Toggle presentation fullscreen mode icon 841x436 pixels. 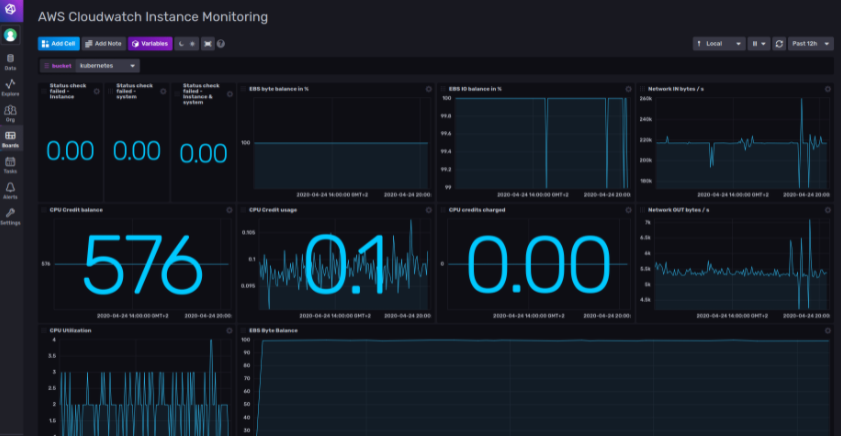click(208, 44)
